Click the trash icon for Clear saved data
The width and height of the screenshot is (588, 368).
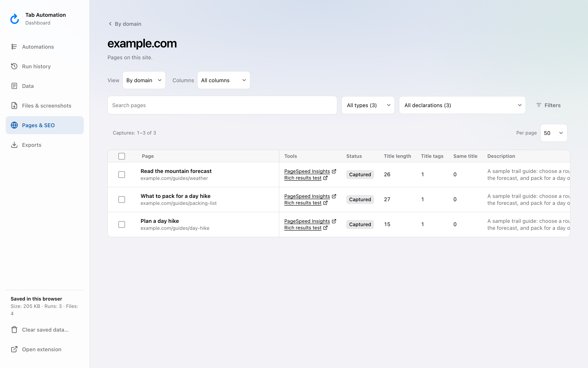click(x=14, y=330)
